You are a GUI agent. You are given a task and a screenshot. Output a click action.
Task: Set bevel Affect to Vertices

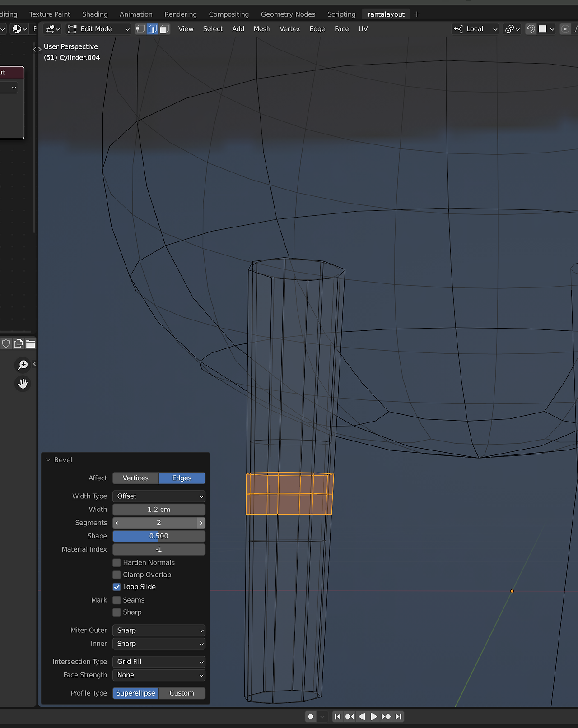click(135, 478)
